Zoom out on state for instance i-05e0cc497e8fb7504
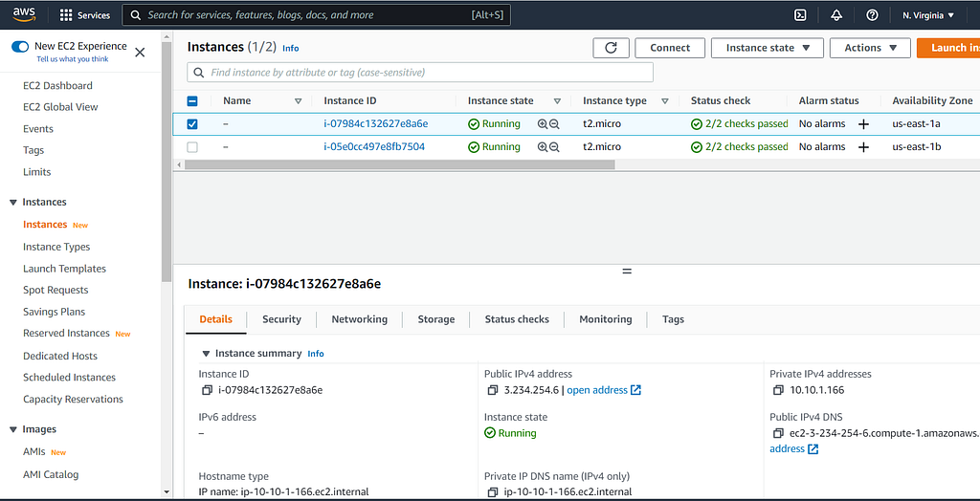The image size is (980, 501). (554, 147)
